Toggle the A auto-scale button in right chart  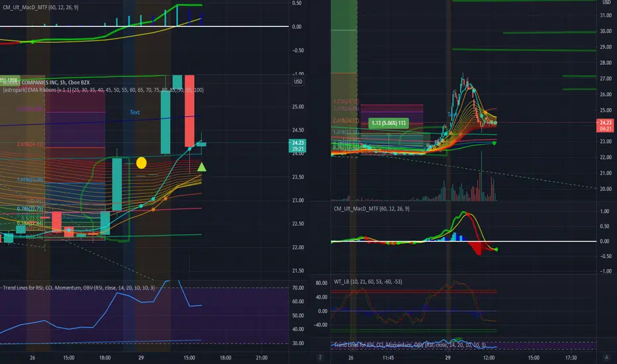pyautogui.click(x=606, y=357)
